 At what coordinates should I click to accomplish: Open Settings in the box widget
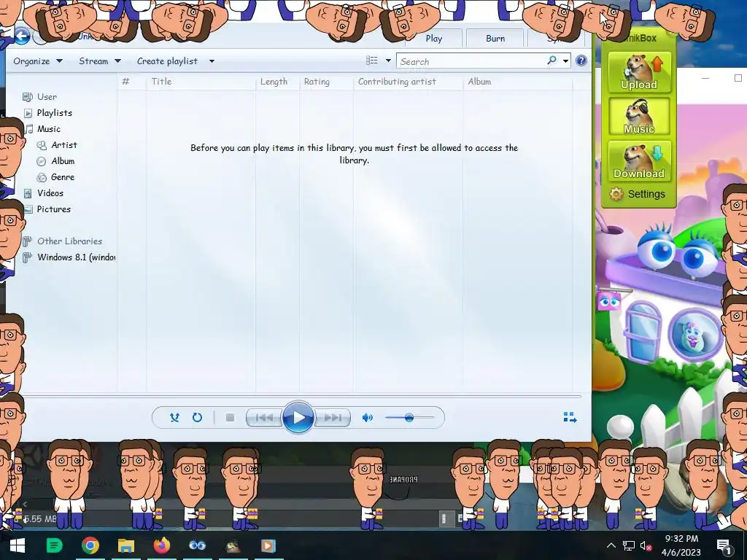tap(638, 194)
